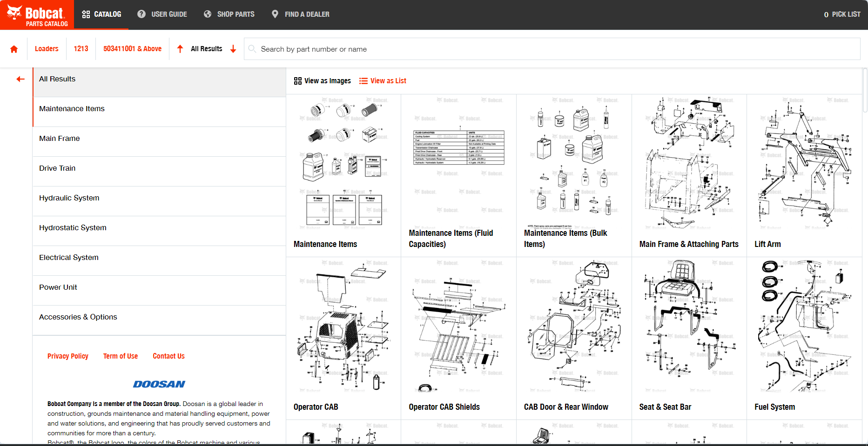Screen dimensions: 868x446
Task: Open Find a Dealer location pin
Action: 275,14
